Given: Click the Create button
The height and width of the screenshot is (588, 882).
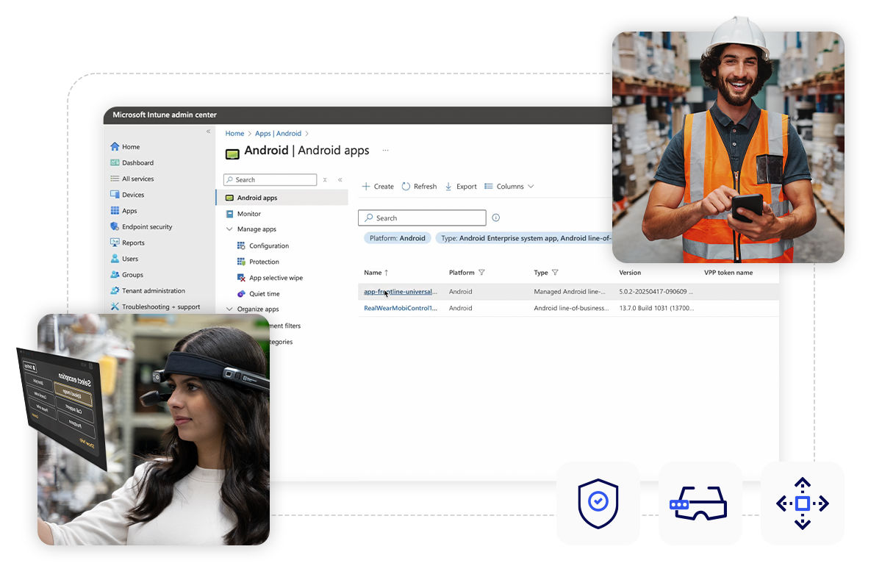Looking at the screenshot, I should click(x=378, y=187).
